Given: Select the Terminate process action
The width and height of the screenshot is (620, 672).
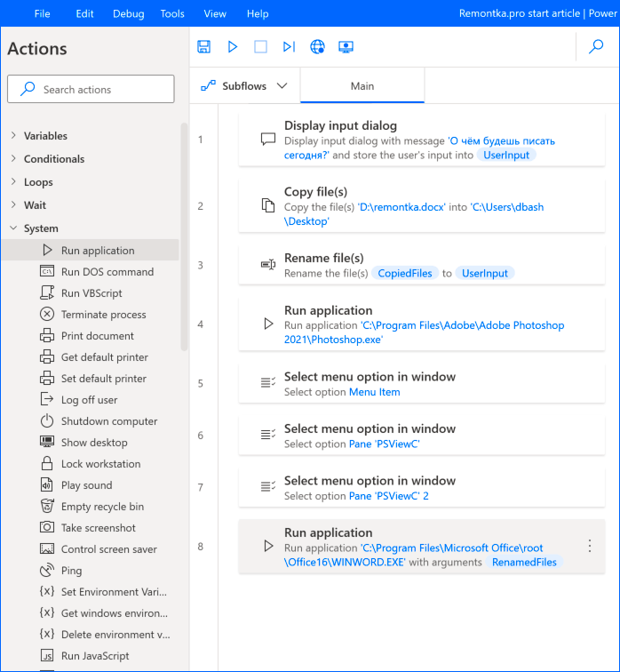Looking at the screenshot, I should click(91, 315).
